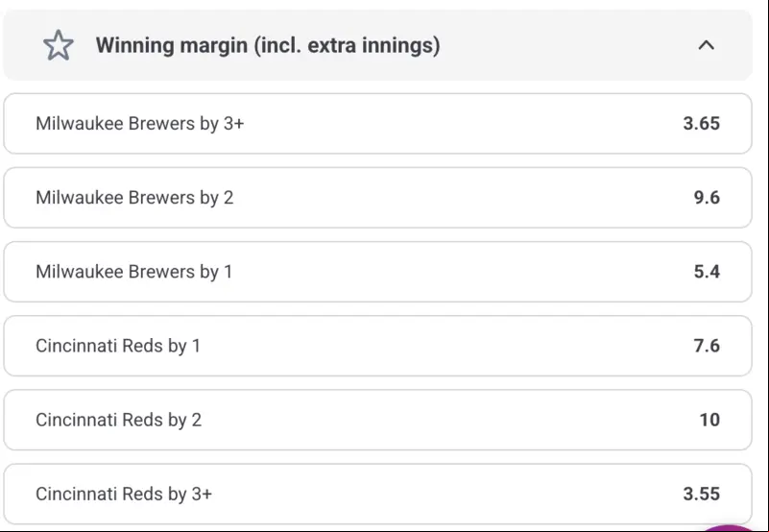Select Cincinnati Reds by 1 bet

point(377,346)
